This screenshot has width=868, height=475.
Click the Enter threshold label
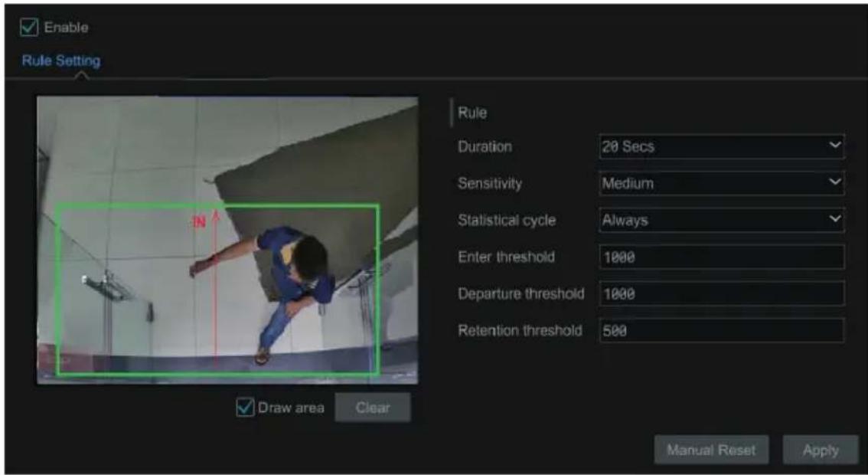point(506,257)
